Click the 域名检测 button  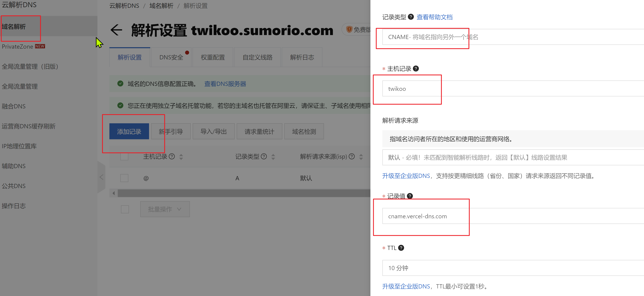(304, 131)
